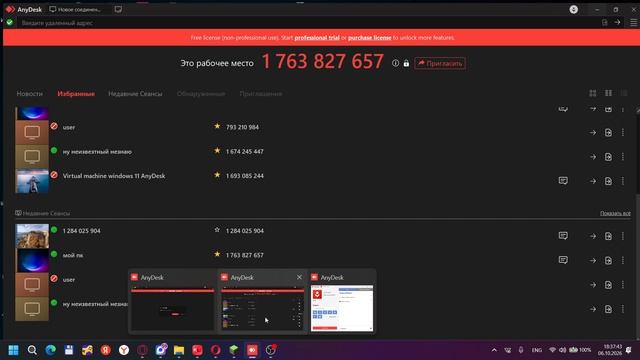The height and width of the screenshot is (360, 640).
Task: Click file transfer icon beside address field
Action: click(x=605, y=23)
